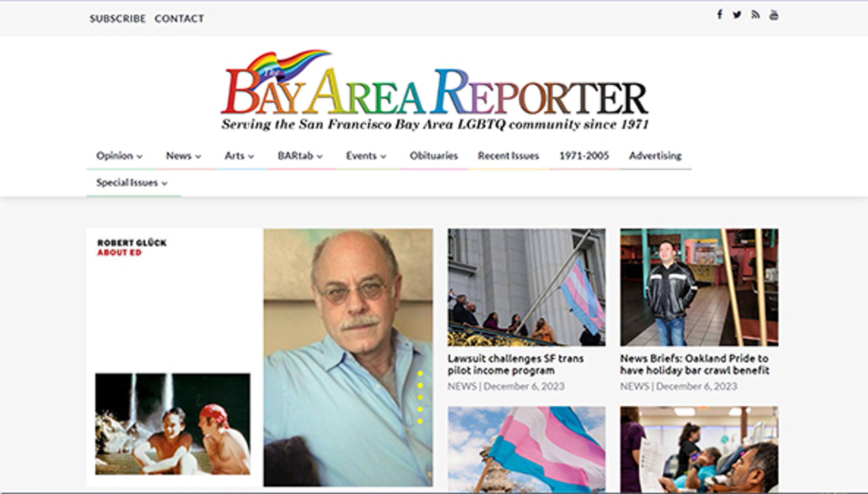The height and width of the screenshot is (494, 868).
Task: Select the first yellow slider dot
Action: [420, 374]
